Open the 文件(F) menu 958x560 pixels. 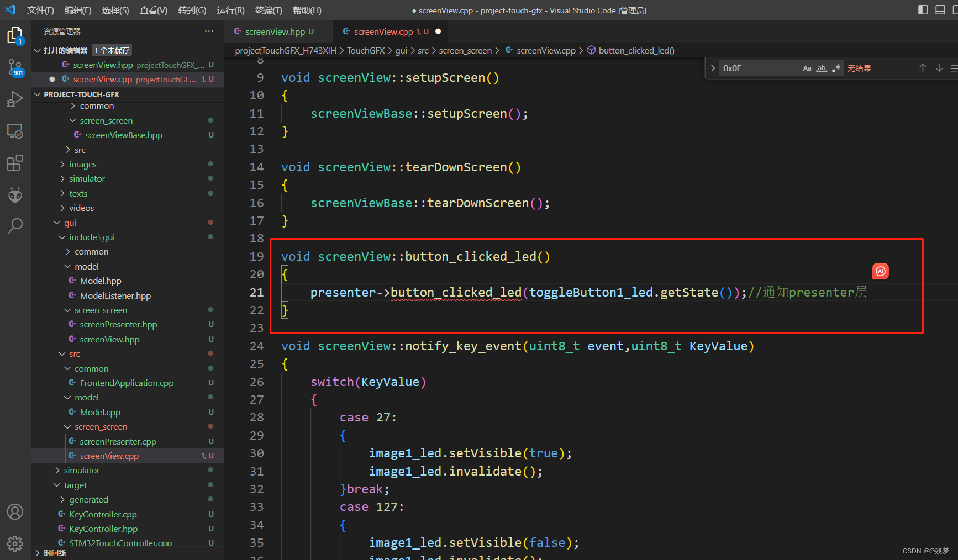tap(40, 10)
